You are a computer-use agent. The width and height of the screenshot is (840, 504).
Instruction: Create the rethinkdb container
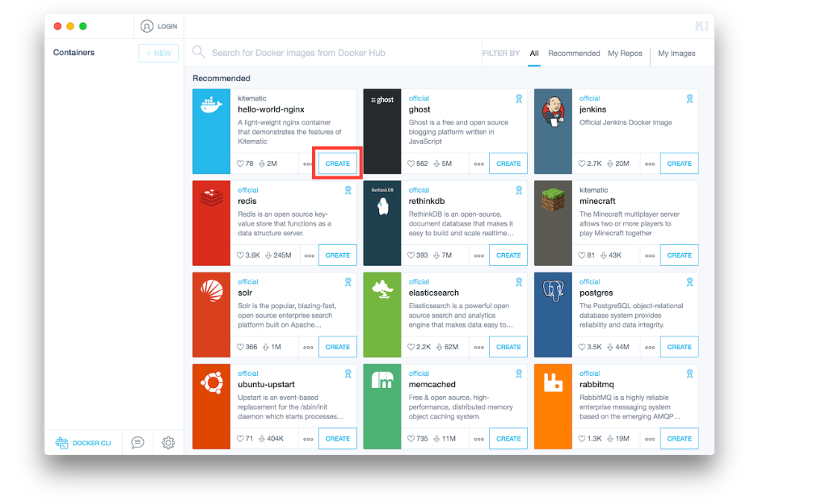click(509, 255)
